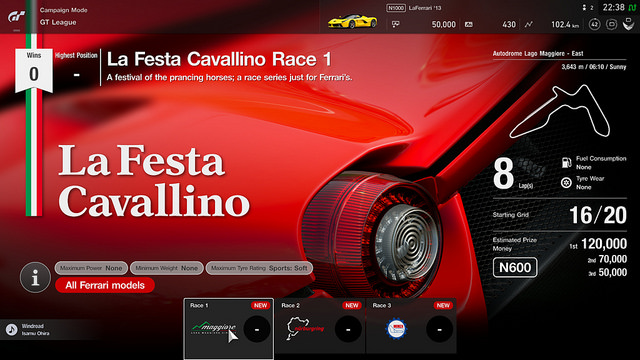The width and height of the screenshot is (640, 360).
Task: Click the mileage points icon beside 430
Action: (469, 24)
